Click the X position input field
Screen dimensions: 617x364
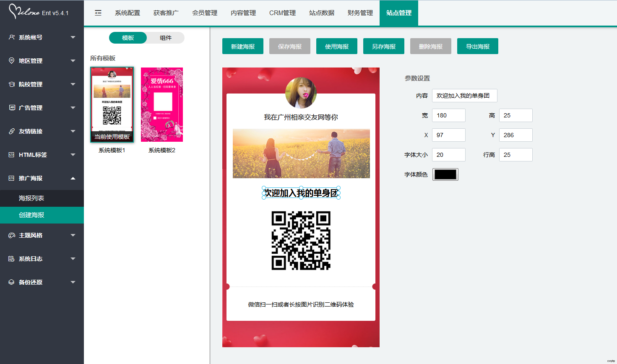coord(449,135)
